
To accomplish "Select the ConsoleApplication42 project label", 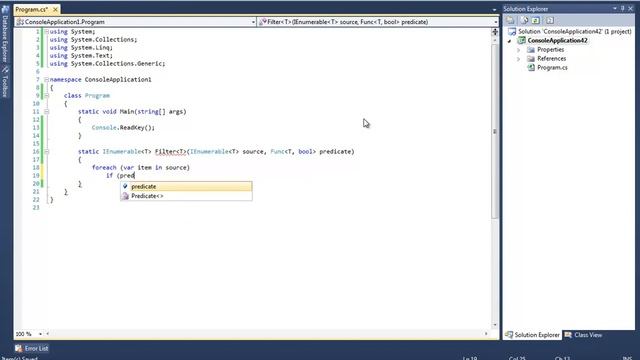I will (557, 40).
